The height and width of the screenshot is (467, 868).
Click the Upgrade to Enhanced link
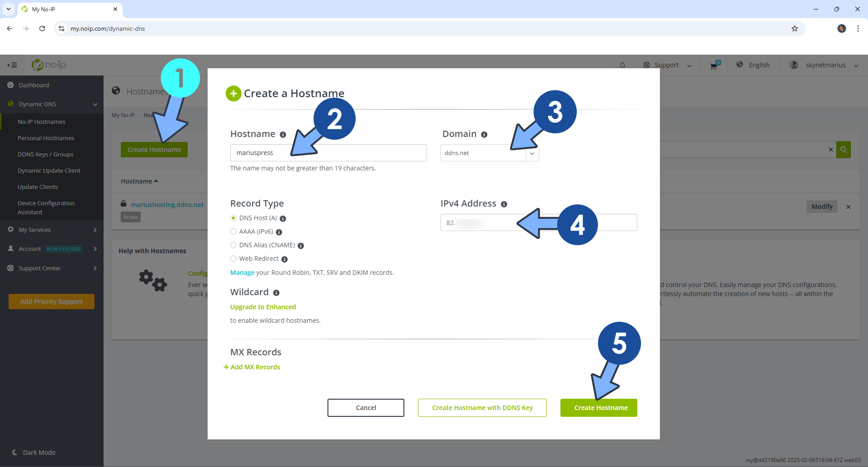[x=263, y=307]
